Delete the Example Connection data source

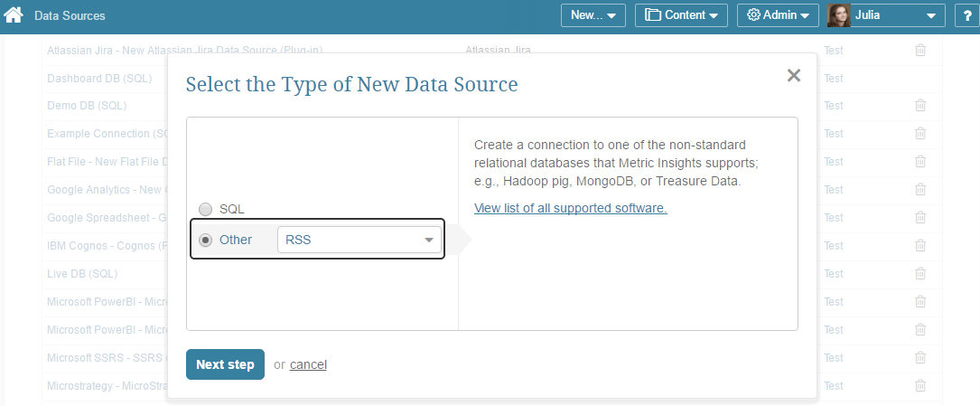[x=920, y=133]
